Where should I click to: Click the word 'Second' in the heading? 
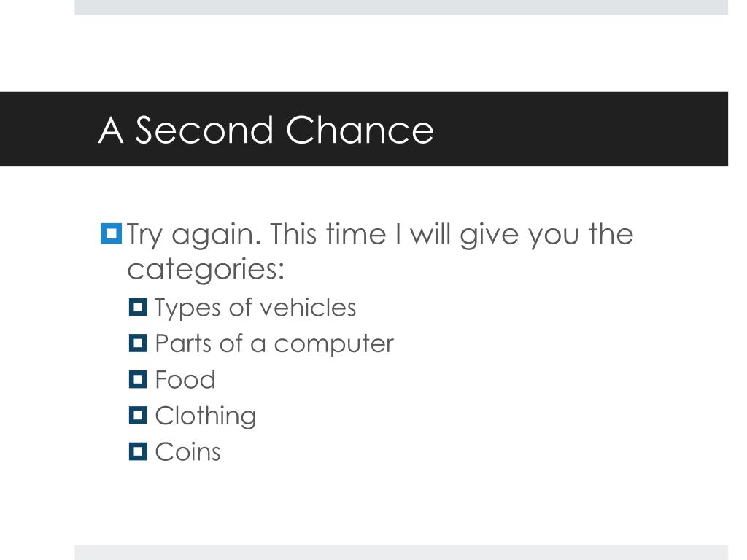click(x=204, y=130)
